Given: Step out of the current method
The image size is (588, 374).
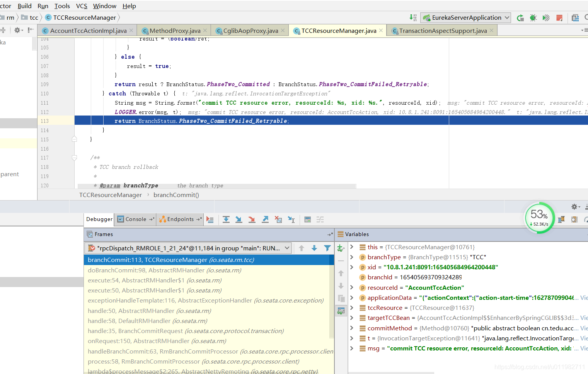Looking at the screenshot, I should click(265, 219).
